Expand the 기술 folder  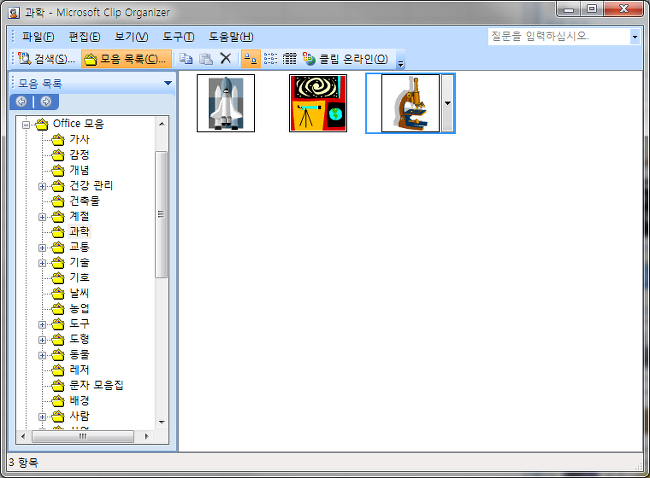click(x=42, y=263)
